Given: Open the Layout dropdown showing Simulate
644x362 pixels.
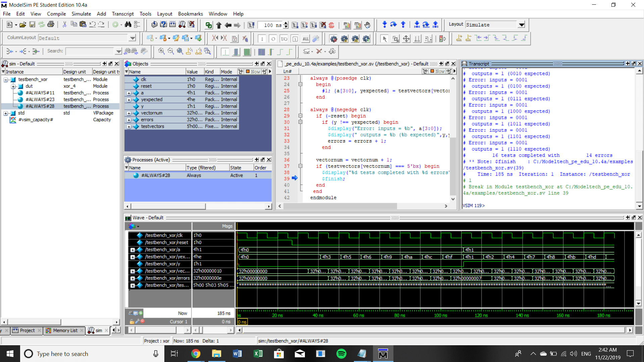Looking at the screenshot, I should tap(522, 24).
